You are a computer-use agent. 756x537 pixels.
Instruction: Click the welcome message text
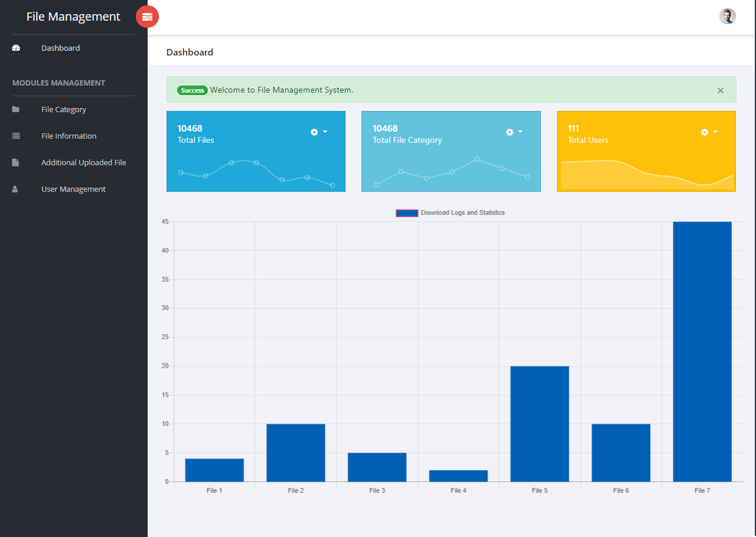[282, 90]
